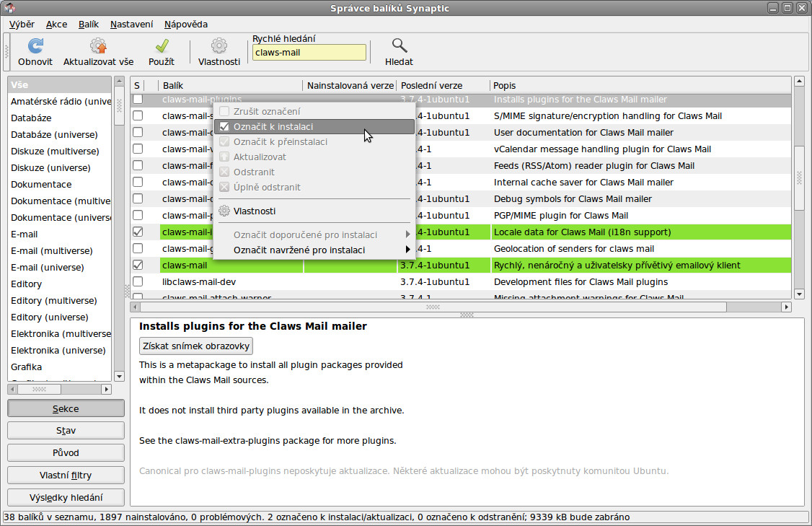Image resolution: width=812 pixels, height=526 pixels.
Task: Toggle checkbox of the PGP/MIME plugin row
Action: 138,215
